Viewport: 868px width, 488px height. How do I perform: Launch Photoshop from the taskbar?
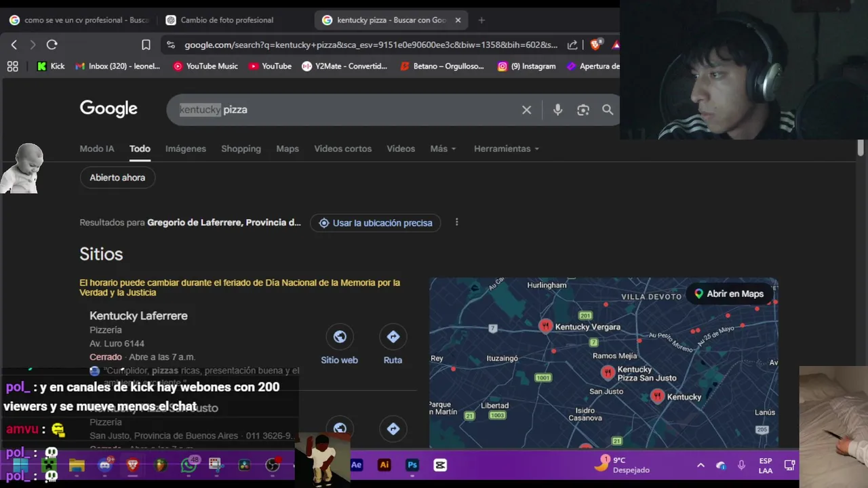pos(412,465)
